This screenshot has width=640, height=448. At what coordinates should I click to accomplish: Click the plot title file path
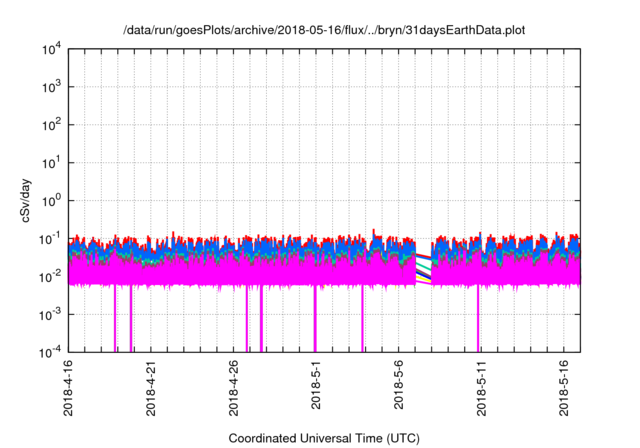(324, 30)
